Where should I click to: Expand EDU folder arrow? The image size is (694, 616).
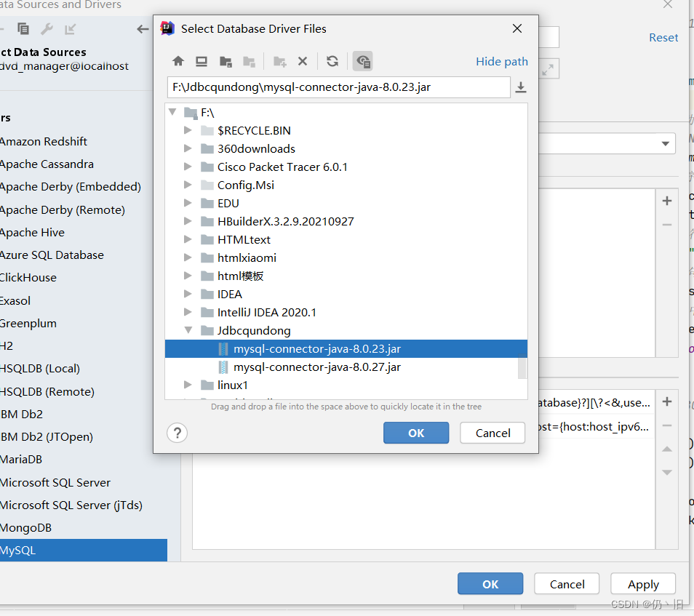(188, 203)
